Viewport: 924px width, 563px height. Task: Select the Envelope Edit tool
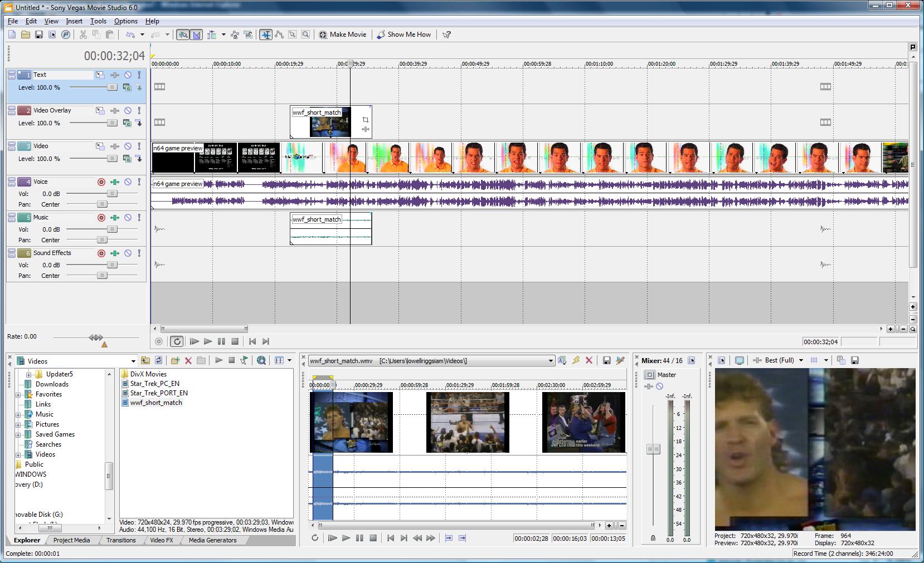279,35
